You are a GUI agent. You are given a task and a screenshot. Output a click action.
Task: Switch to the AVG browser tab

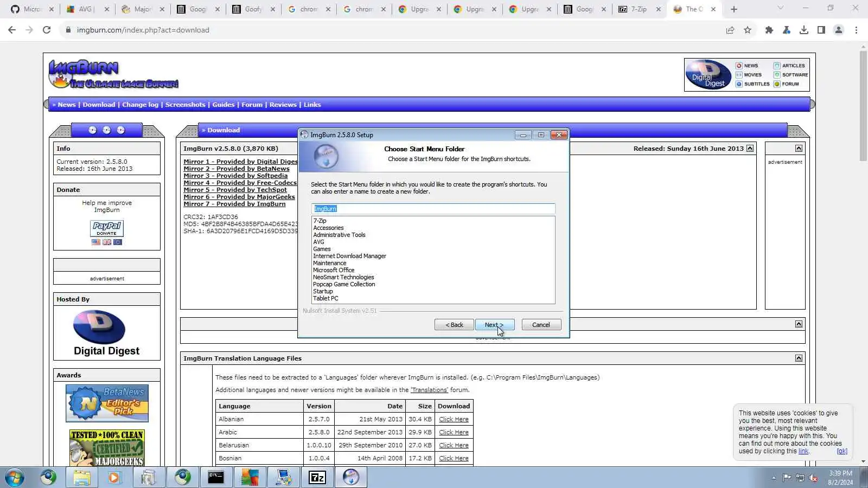click(87, 9)
